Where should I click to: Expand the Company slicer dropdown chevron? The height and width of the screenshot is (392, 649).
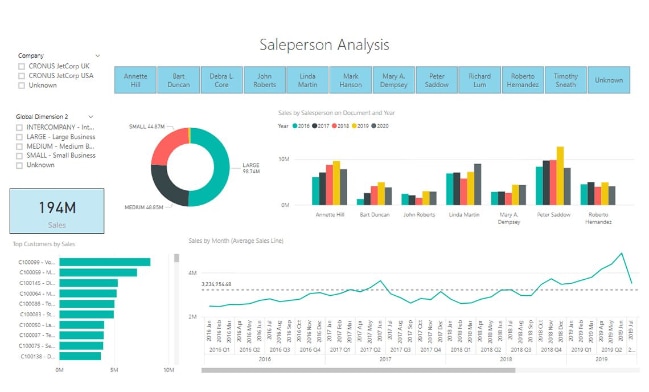[98, 55]
